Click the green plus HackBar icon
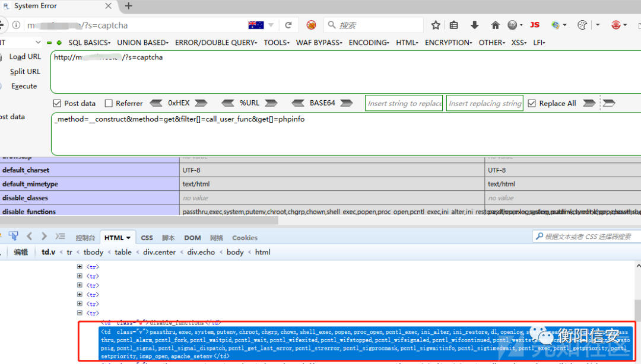Screen dimensions: 641x364 click(x=59, y=43)
